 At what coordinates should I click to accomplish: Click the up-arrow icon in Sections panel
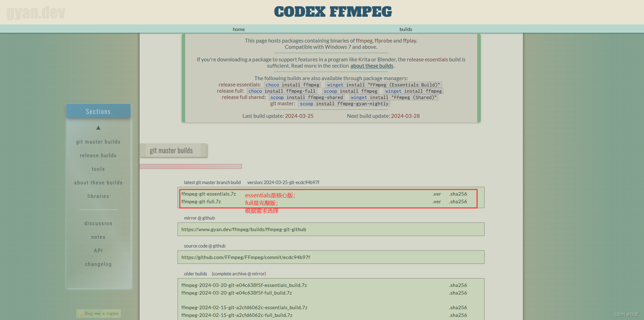click(x=99, y=128)
